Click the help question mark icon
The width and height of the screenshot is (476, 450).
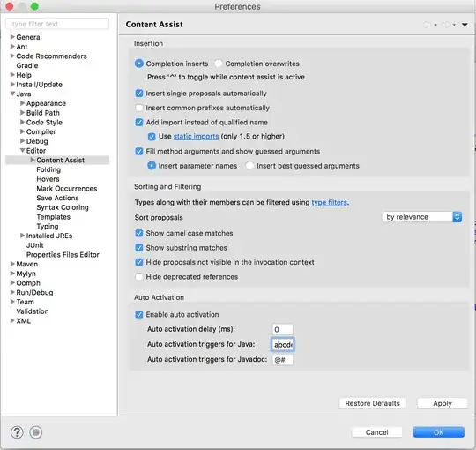(17, 432)
